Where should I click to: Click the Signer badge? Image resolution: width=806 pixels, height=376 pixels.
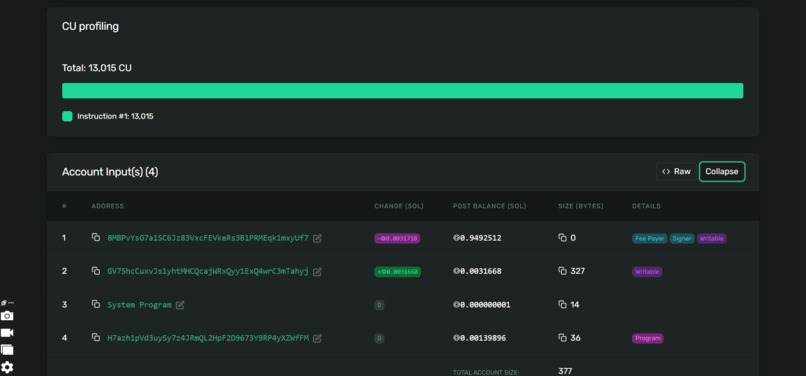(x=682, y=239)
